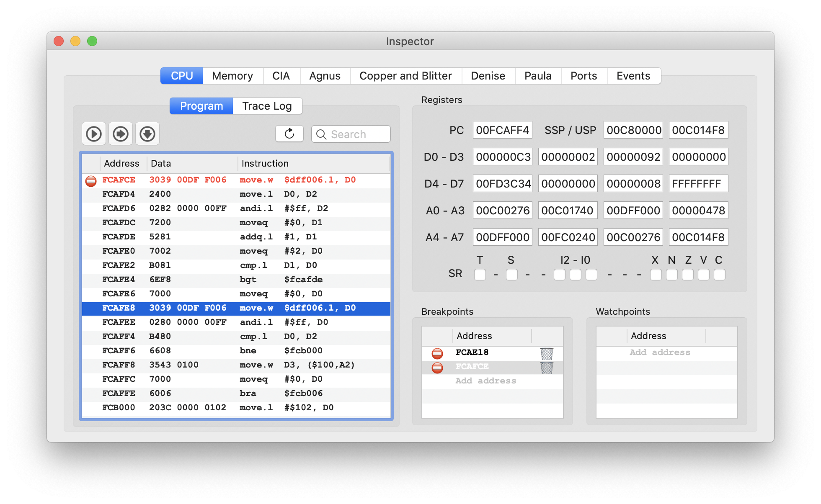Select the FCAFD4 move.l D0, D2 row

point(236,195)
